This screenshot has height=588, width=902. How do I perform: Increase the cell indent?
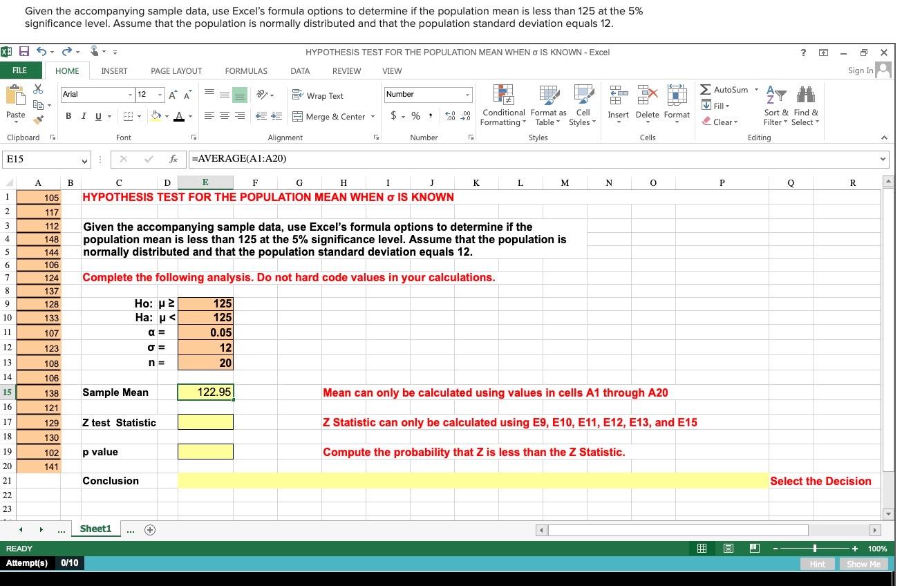click(x=276, y=116)
